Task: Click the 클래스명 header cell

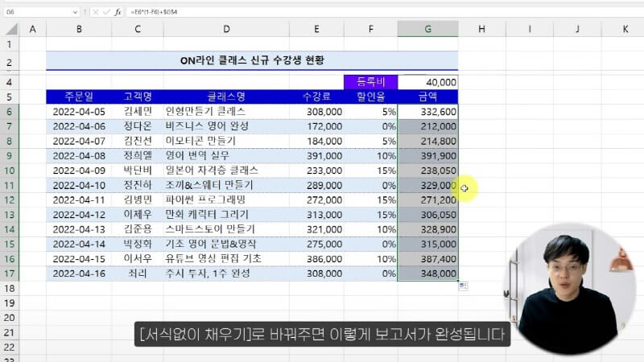Action: click(x=226, y=97)
